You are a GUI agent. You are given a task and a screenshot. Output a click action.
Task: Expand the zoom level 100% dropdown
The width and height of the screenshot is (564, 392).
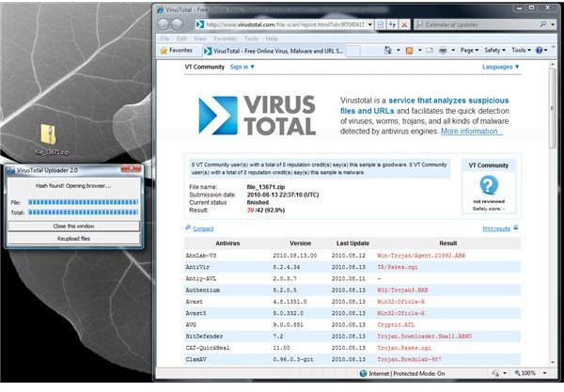(x=544, y=373)
